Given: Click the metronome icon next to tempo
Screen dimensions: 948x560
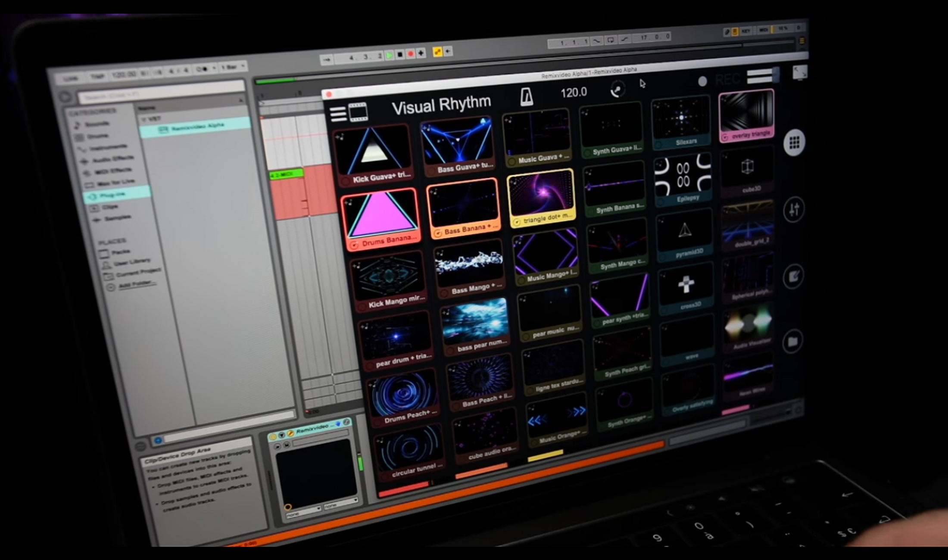Looking at the screenshot, I should point(526,96).
